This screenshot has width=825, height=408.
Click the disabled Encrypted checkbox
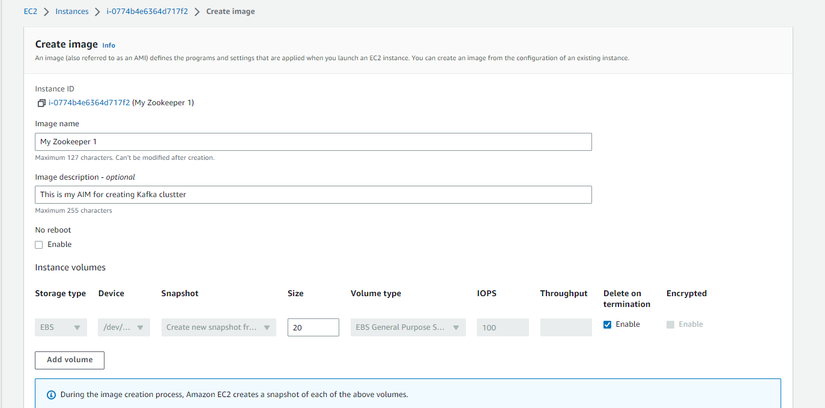[670, 325]
